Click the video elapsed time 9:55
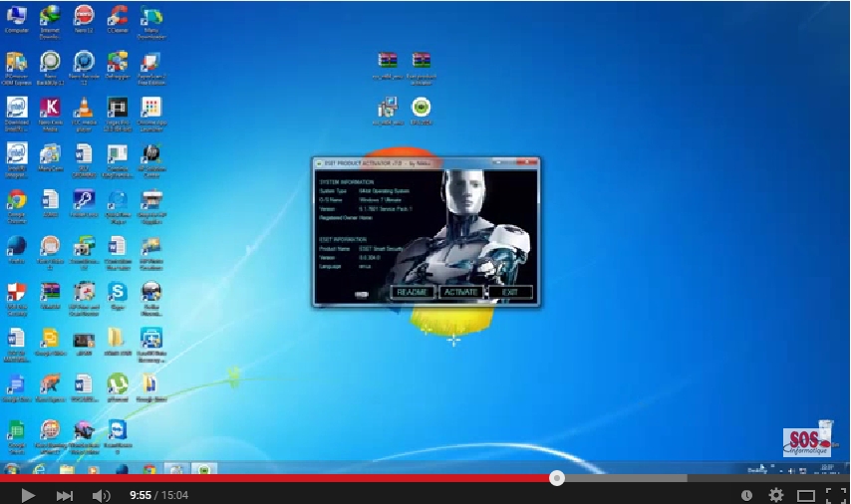851x504 pixels. click(141, 495)
